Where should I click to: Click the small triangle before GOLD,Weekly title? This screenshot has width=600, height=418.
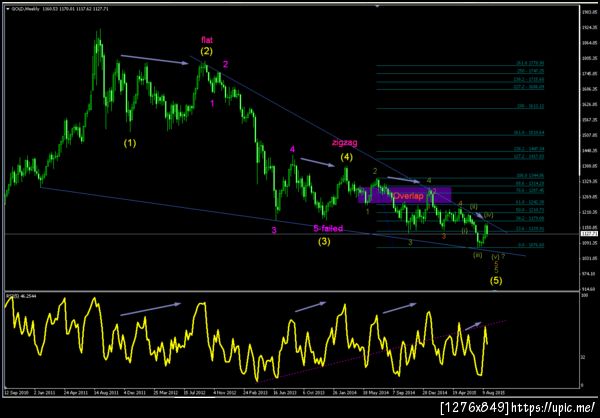[8, 8]
